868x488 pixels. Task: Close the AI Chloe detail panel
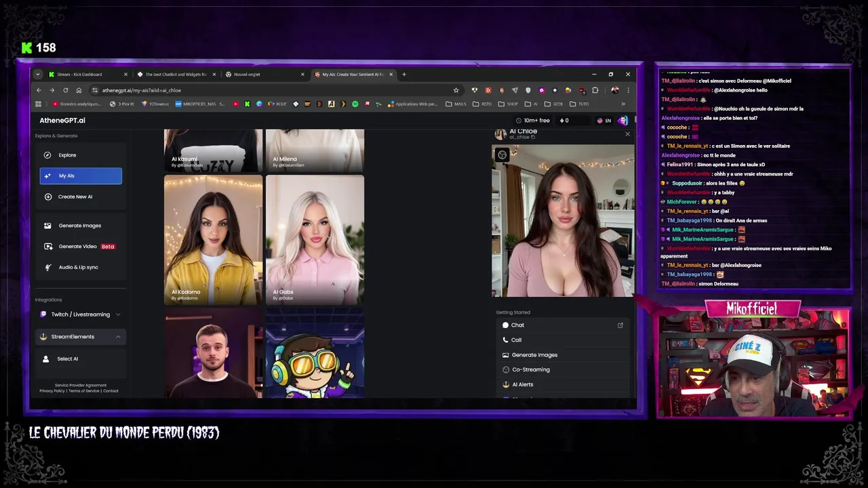point(627,134)
